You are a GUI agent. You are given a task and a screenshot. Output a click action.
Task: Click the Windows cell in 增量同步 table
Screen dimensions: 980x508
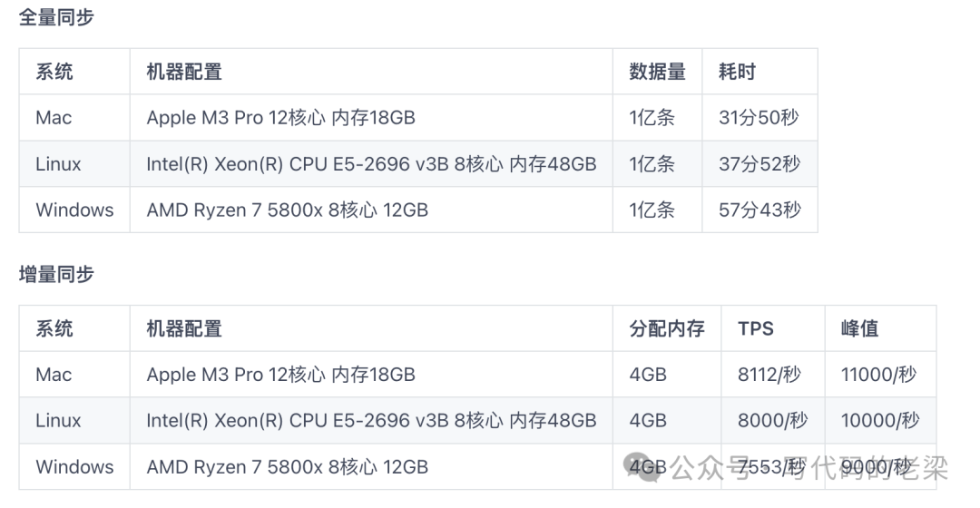click(74, 467)
